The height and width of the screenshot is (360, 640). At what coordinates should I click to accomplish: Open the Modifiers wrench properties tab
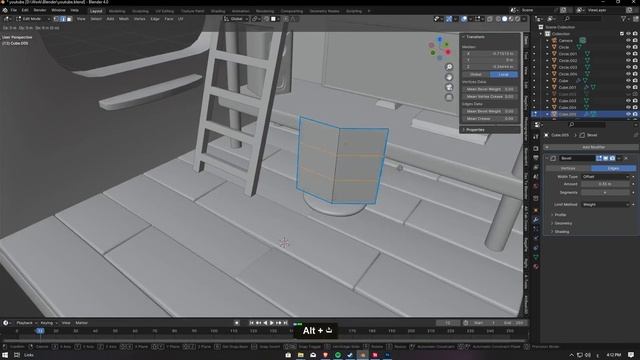click(536, 220)
